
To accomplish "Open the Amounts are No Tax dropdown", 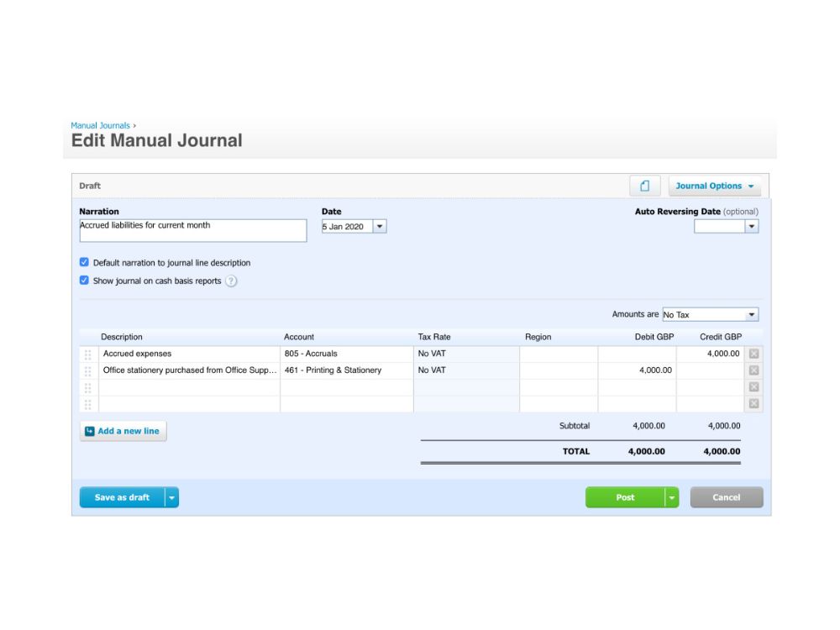I will 711,314.
